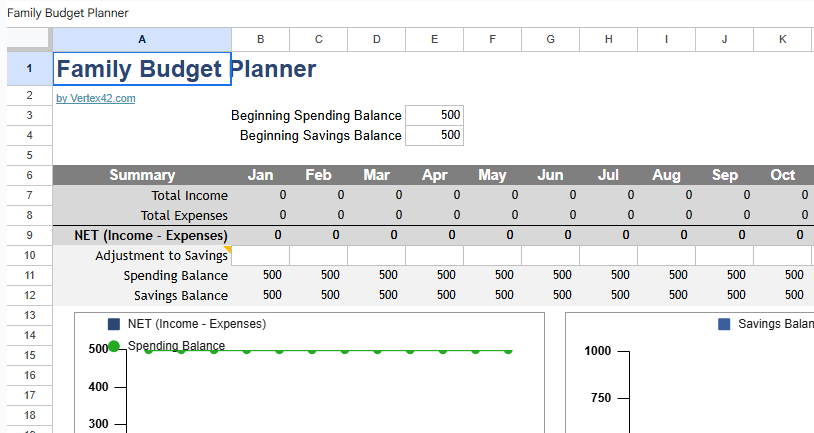Select column E header
Image resolution: width=814 pixels, height=433 pixels.
tap(434, 39)
